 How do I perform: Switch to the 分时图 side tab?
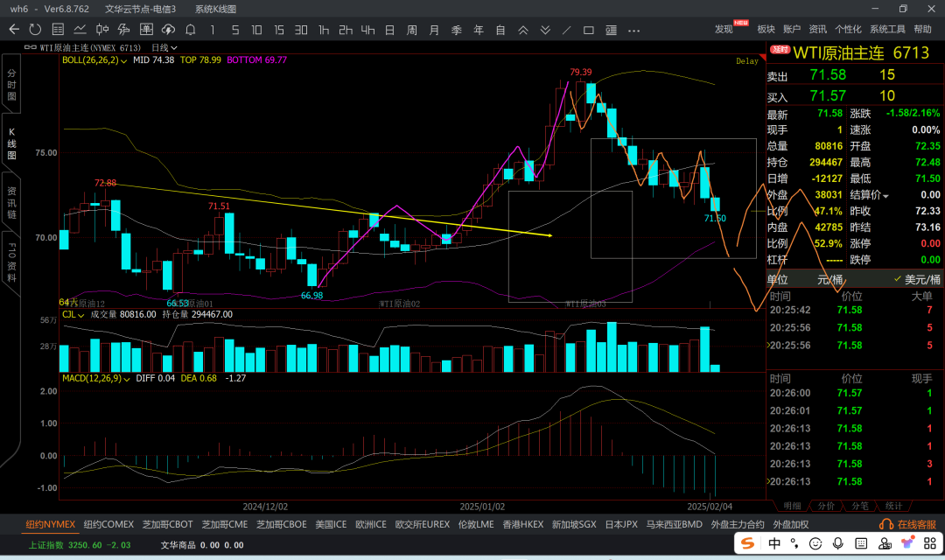click(x=11, y=85)
